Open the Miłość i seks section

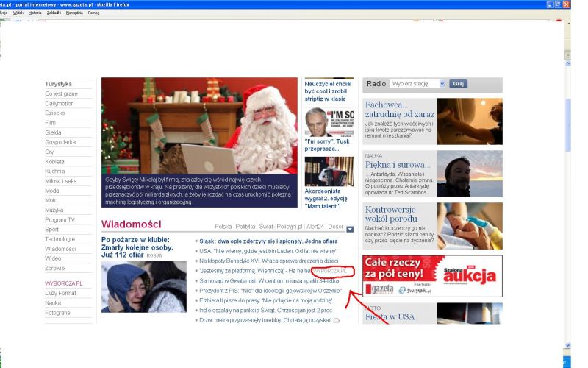[x=60, y=180]
